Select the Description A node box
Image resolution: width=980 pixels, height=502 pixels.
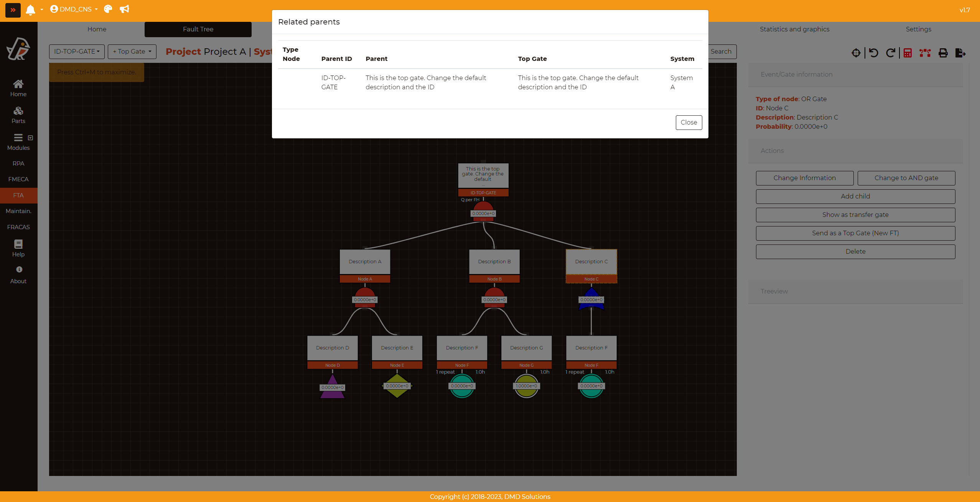pos(365,262)
